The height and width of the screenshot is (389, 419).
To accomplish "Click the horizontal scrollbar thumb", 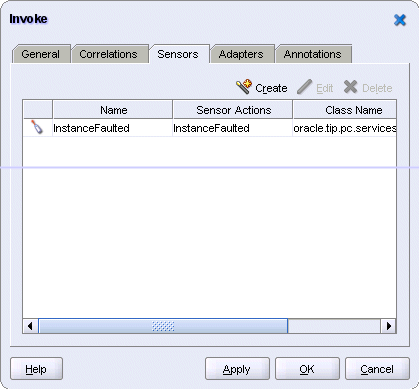I will pos(163,326).
